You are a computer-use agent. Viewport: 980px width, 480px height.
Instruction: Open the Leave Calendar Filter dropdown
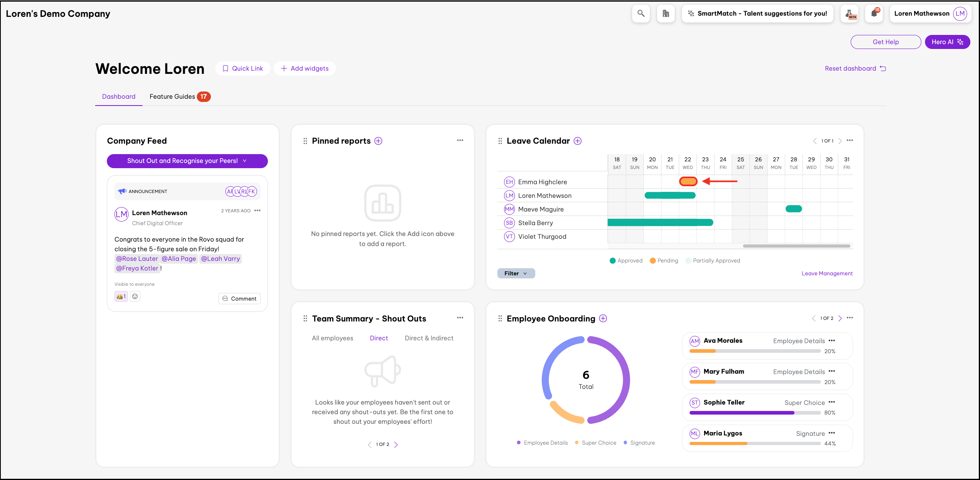point(516,273)
